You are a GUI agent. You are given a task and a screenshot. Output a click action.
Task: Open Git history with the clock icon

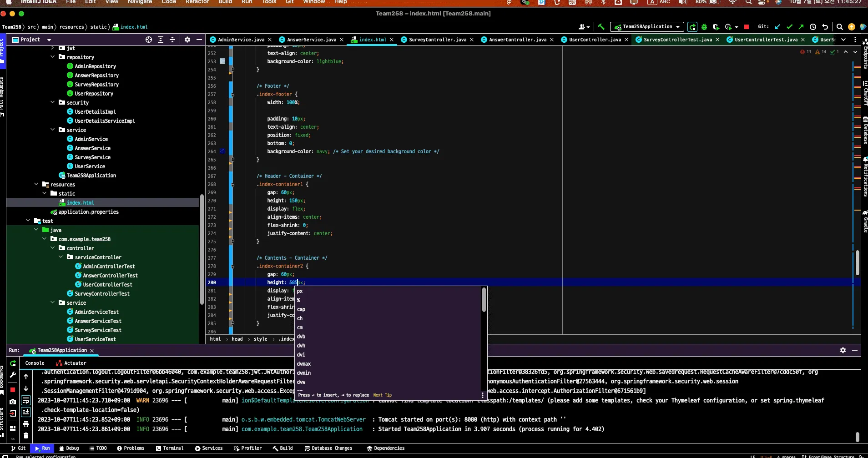[813, 27]
